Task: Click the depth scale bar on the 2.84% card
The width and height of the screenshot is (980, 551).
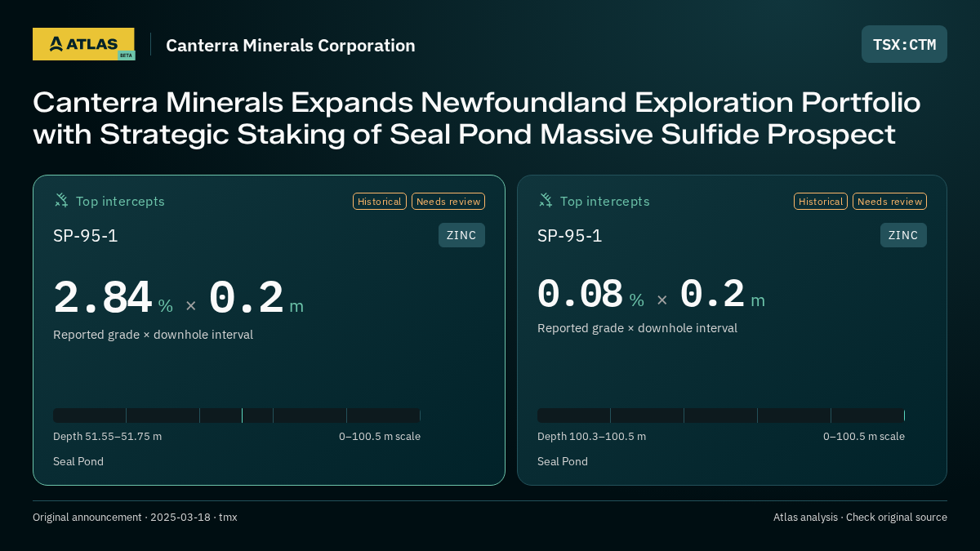Action: (x=237, y=415)
